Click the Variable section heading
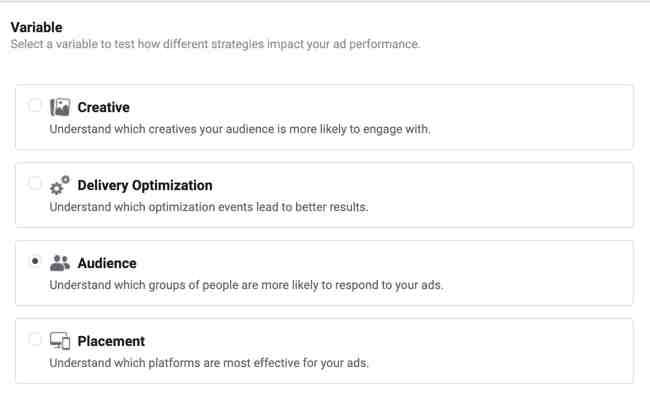Screen dimensions: 650x418 [36, 27]
